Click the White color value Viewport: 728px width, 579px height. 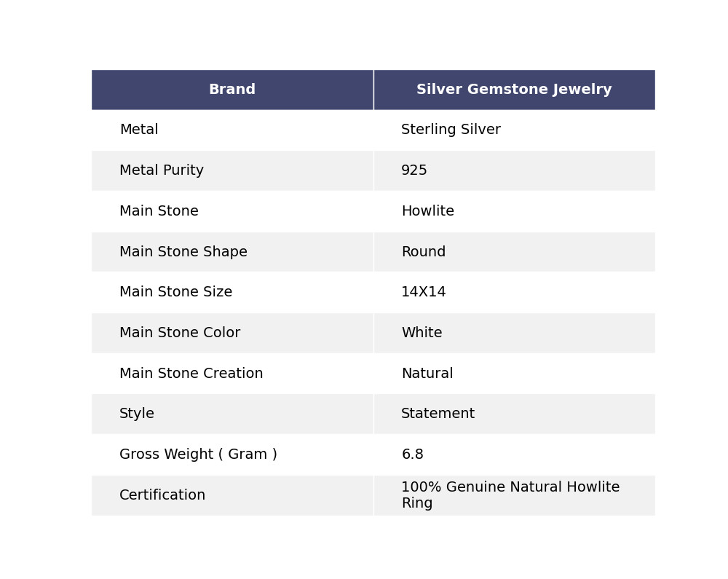422,333
